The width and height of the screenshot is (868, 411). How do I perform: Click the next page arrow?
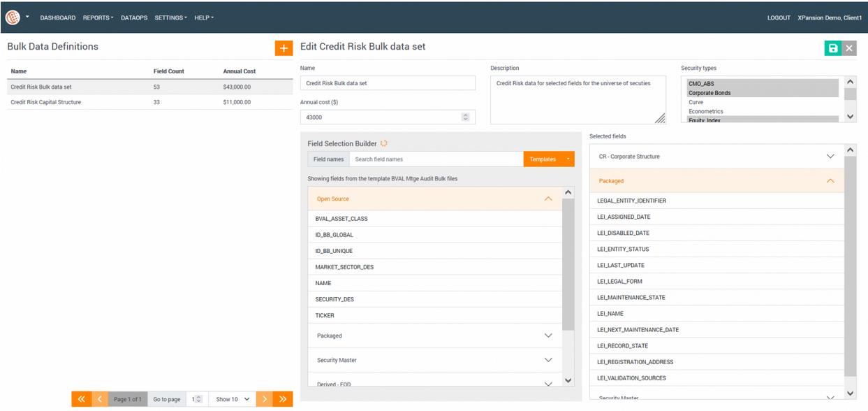[265, 399]
